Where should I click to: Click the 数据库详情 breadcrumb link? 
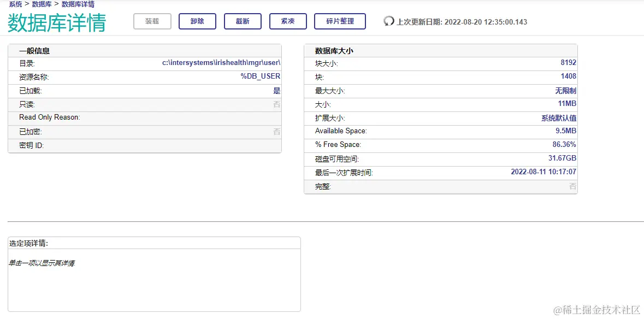78,4
